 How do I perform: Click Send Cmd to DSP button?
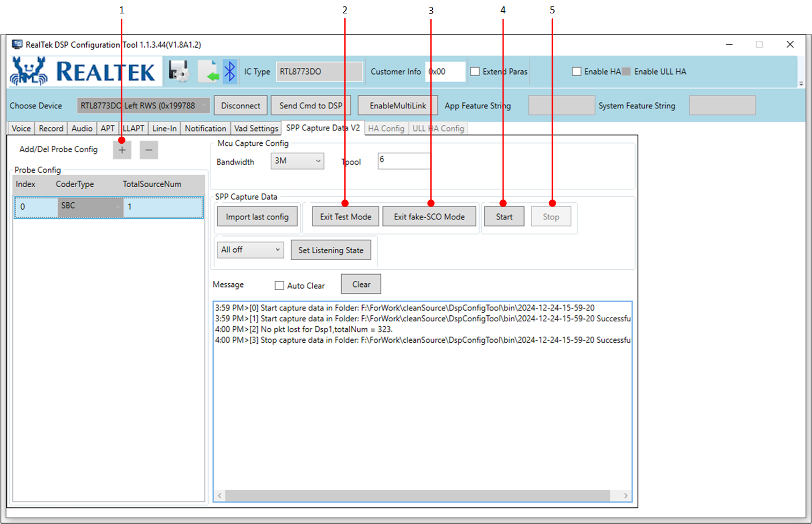(x=311, y=106)
